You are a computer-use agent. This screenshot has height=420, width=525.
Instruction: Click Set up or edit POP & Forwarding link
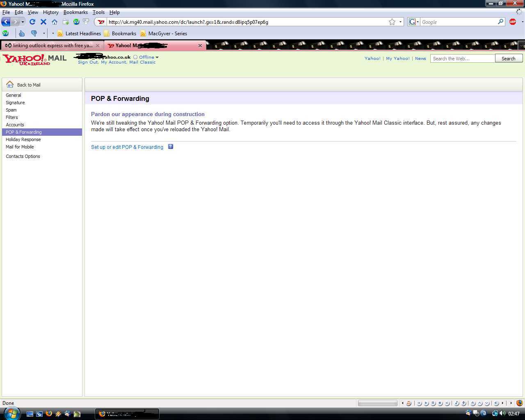click(127, 147)
